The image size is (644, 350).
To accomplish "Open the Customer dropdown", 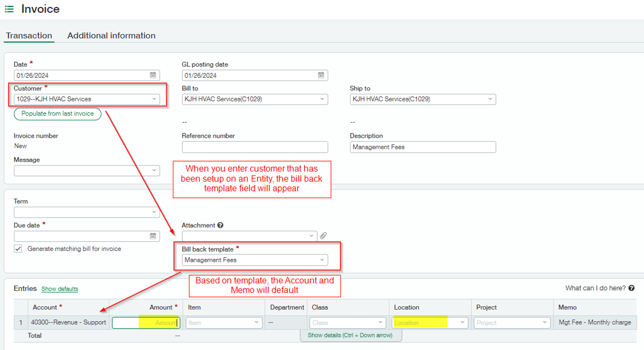I will pos(154,99).
